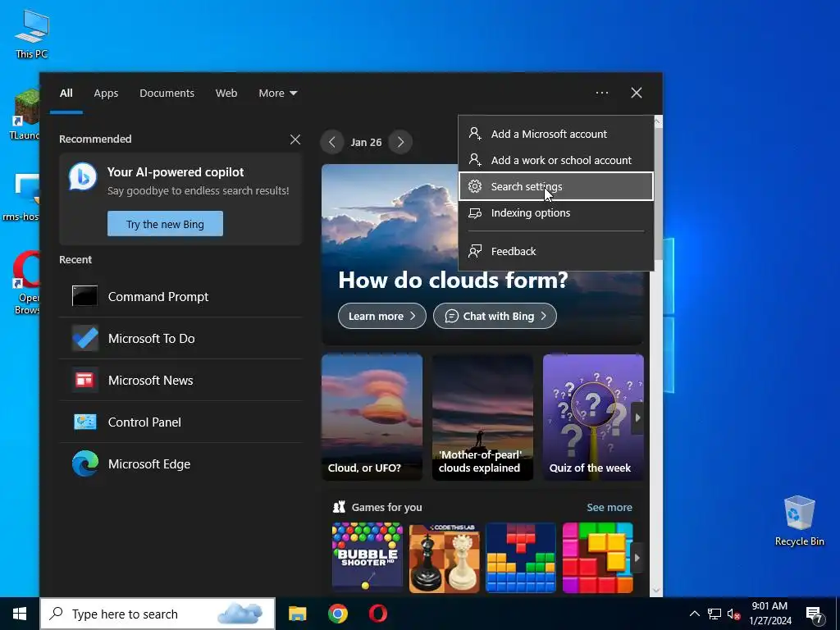Click the How do clouds form? headline
The image size is (840, 630).
(x=453, y=280)
